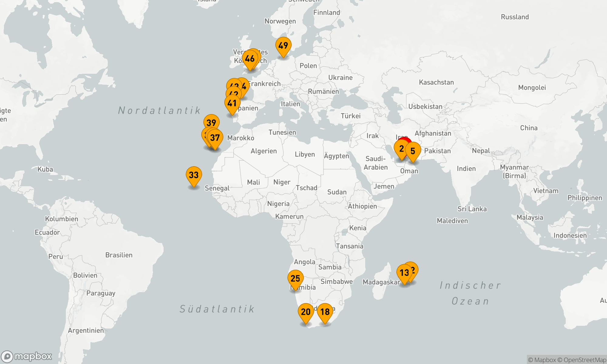Select the orange pin labeled 37

point(215,137)
